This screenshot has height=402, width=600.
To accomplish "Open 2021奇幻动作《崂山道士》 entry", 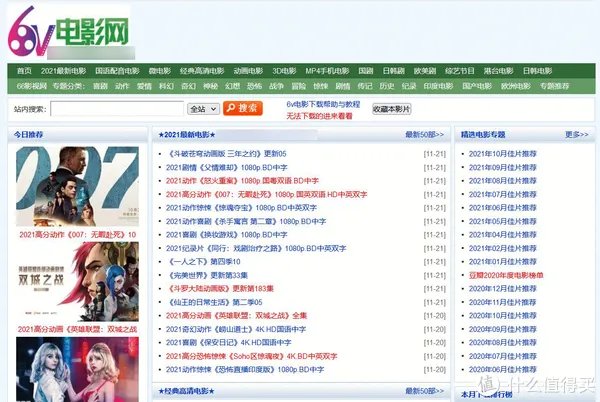I will pyautogui.click(x=236, y=329).
